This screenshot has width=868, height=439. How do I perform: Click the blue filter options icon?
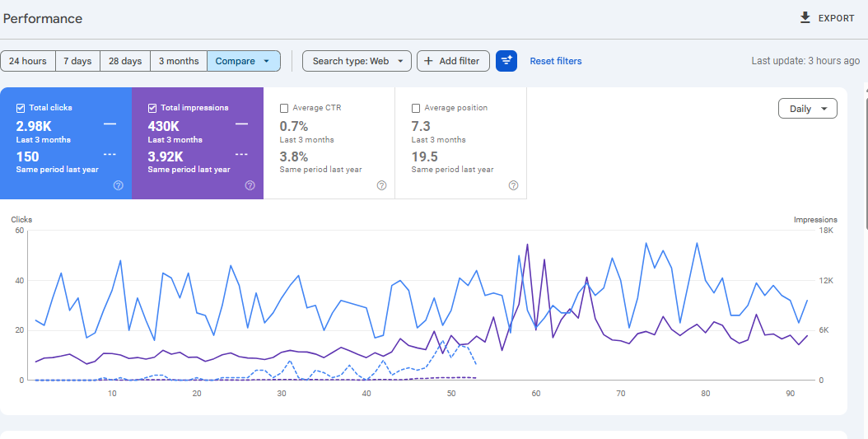506,61
